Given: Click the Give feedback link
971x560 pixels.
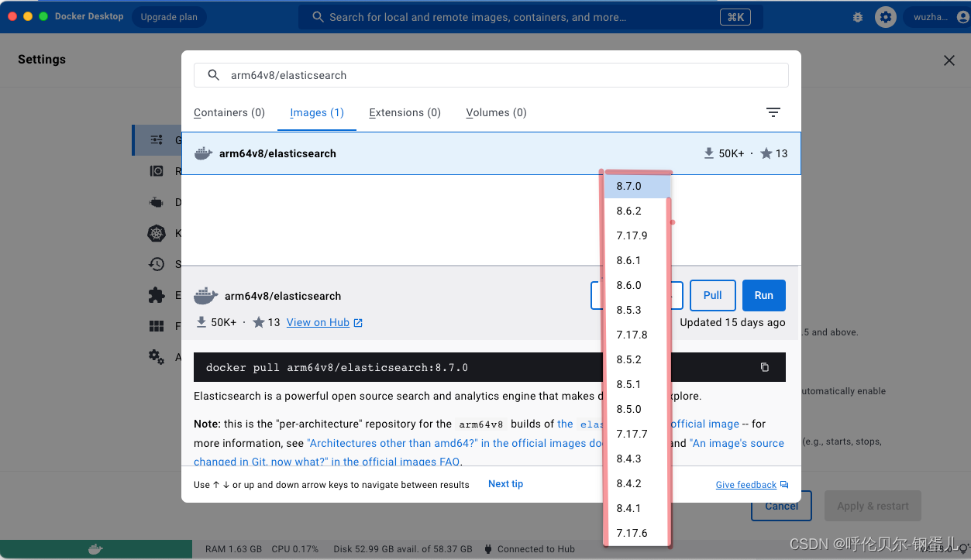Looking at the screenshot, I should tap(752, 485).
